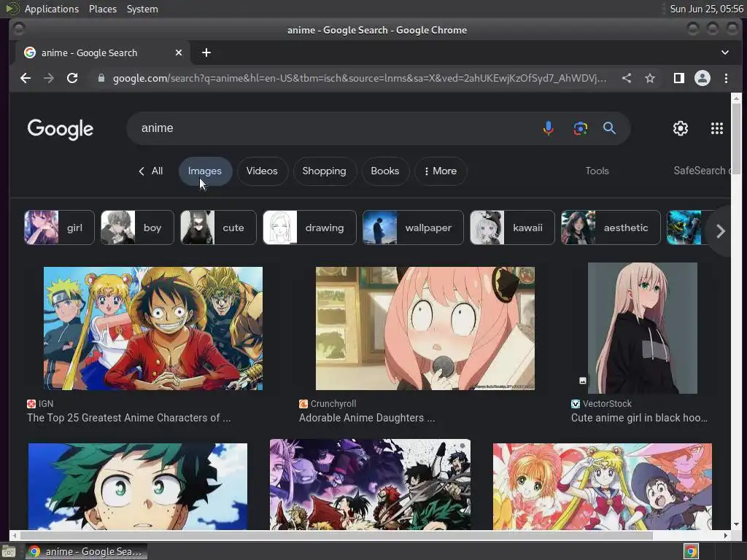The height and width of the screenshot is (560, 747).
Task: Switch to Shopping tab
Action: pos(325,171)
